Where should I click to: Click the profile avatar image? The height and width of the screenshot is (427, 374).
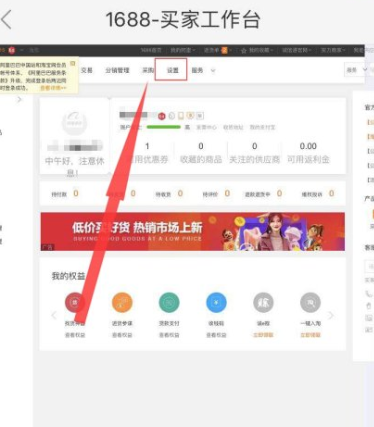pyautogui.click(x=74, y=122)
